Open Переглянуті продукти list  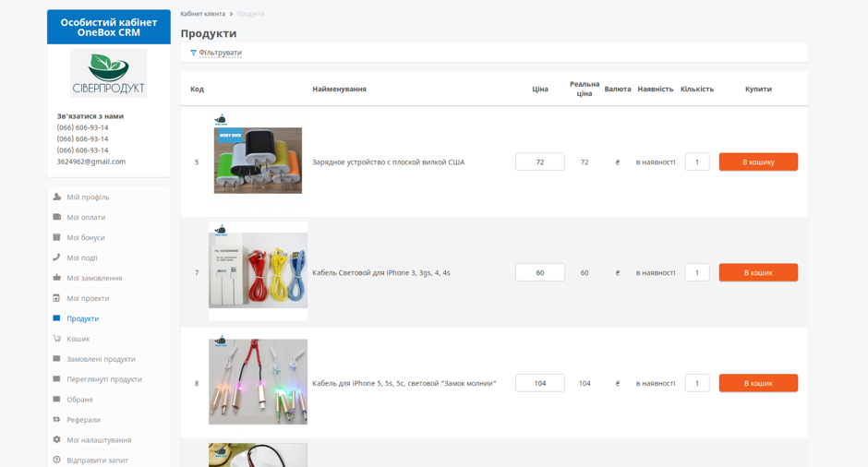coord(104,379)
